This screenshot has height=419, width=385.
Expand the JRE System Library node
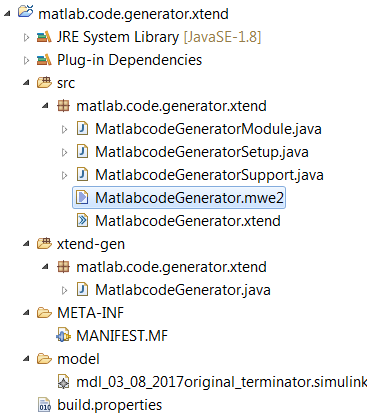27,37
